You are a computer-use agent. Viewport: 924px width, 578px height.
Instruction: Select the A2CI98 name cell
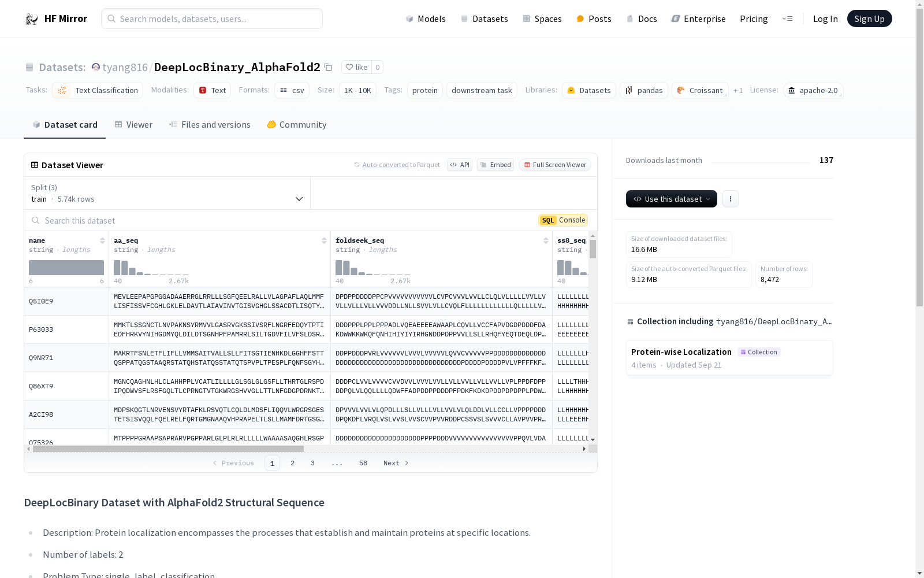click(x=66, y=414)
